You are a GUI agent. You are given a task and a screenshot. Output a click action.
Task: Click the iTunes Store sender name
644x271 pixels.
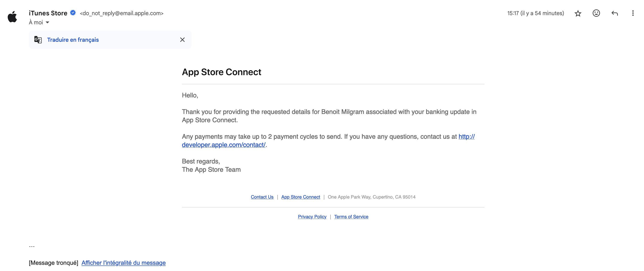[48, 13]
